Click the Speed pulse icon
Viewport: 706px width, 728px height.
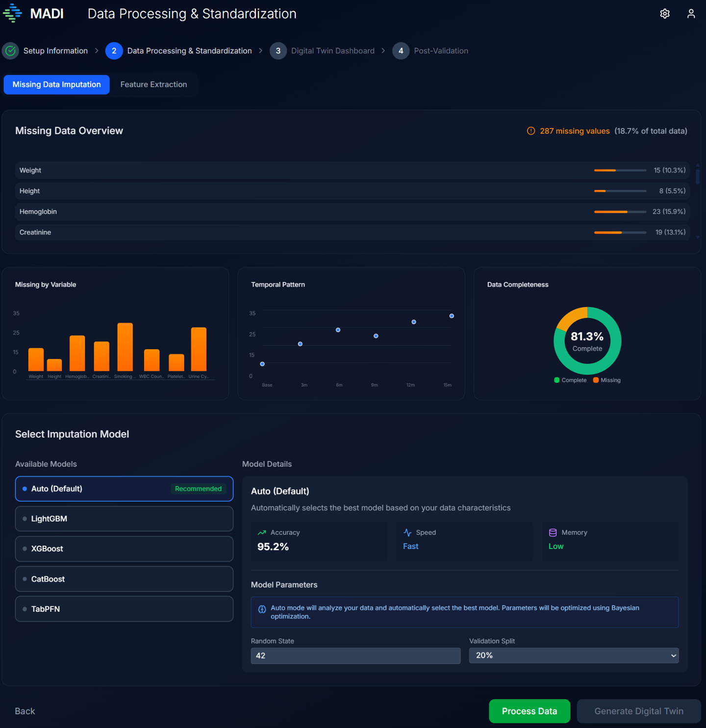click(407, 533)
